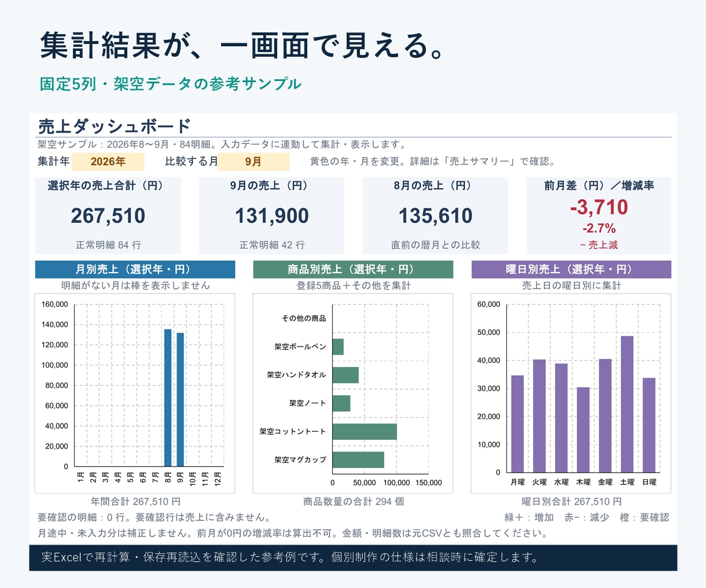Image resolution: width=706 pixels, height=588 pixels.
Task: Click the August sales value 135,610
Action: [x=435, y=216]
